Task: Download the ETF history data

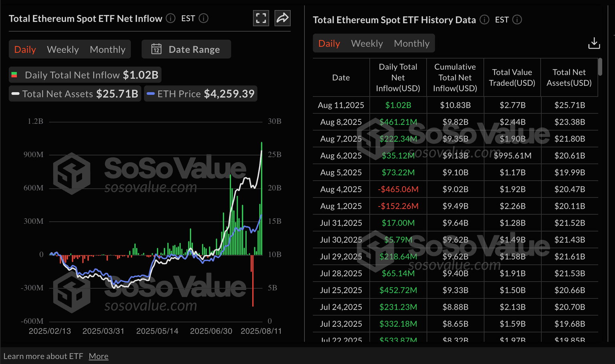Action: [594, 43]
